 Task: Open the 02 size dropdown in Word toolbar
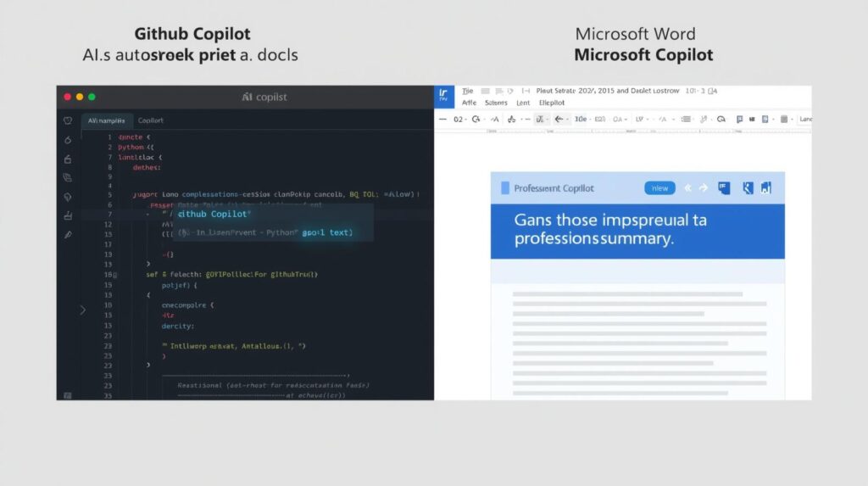coord(460,119)
